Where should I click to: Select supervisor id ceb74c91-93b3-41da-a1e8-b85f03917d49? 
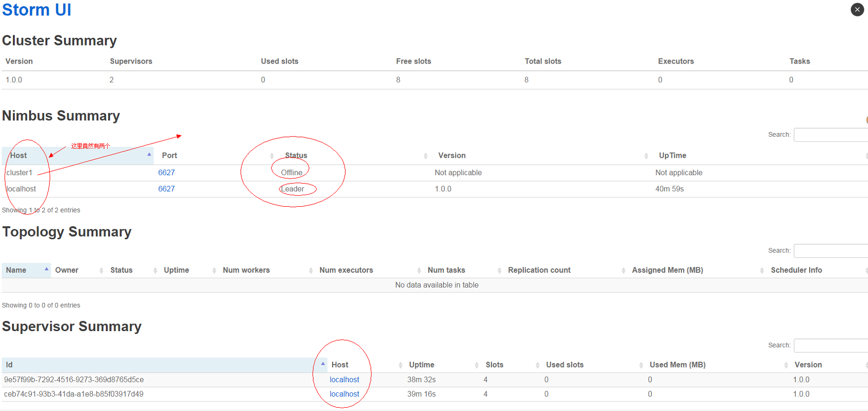click(74, 394)
